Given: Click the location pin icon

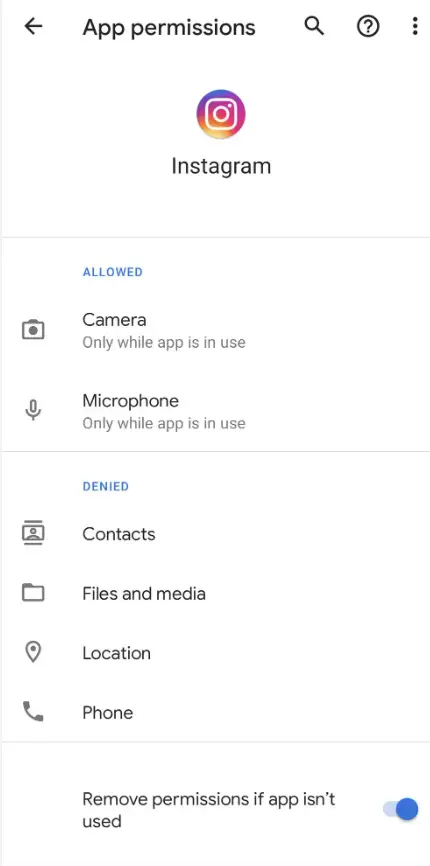Looking at the screenshot, I should click(33, 652).
